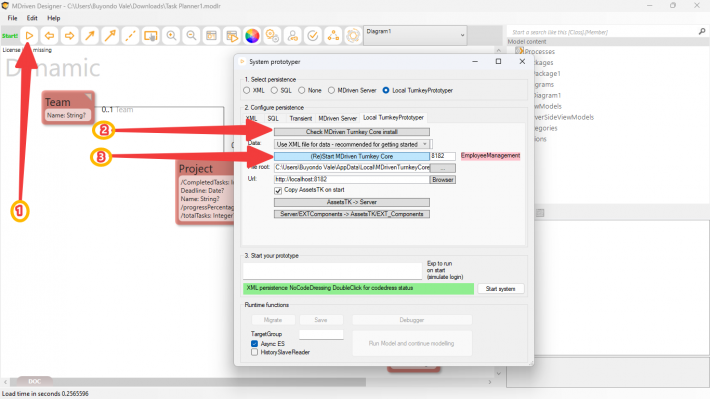This screenshot has width=710, height=399.
Task: Click Server/EXTComponents -> AssetsTK/EXT_Components button
Action: (x=352, y=214)
